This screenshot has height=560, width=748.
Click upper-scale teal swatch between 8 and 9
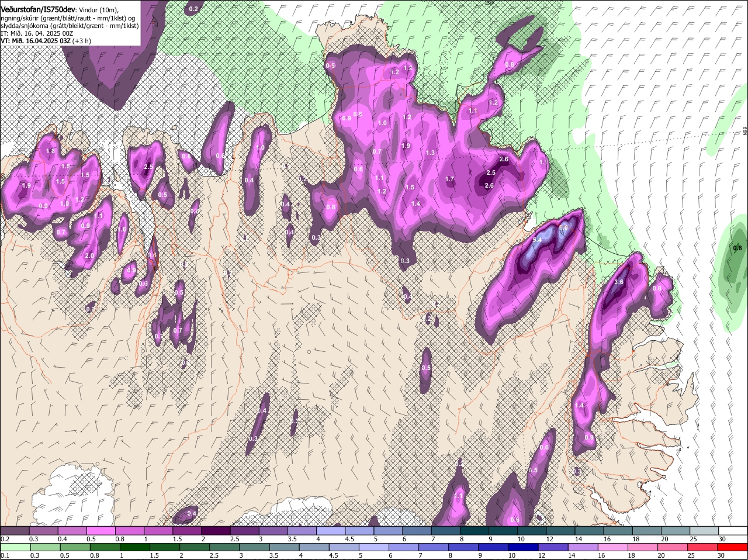click(x=475, y=530)
